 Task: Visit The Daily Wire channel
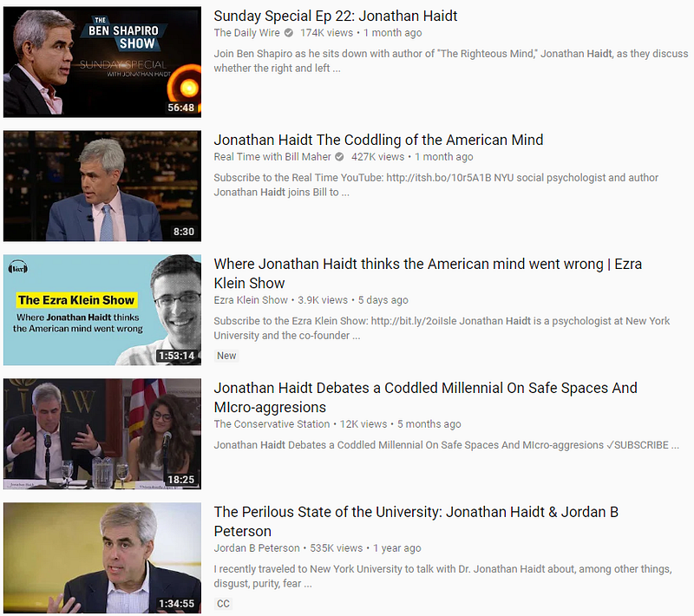(246, 33)
